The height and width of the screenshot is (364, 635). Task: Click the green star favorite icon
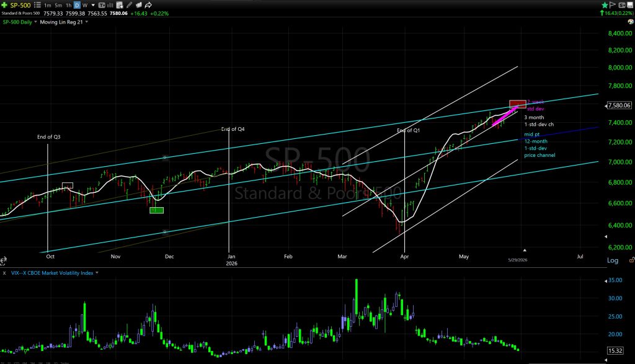(605, 5)
